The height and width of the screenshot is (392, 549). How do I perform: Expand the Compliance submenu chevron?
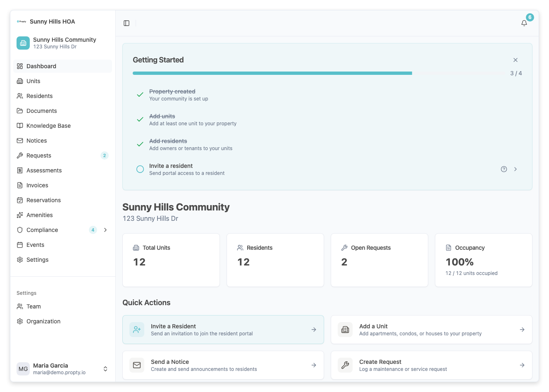105,230
